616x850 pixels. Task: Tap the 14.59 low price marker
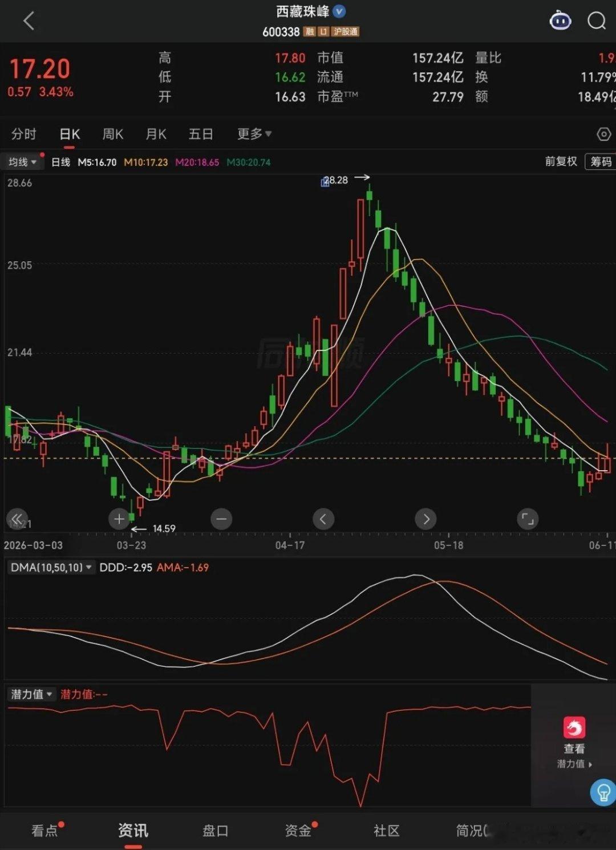(164, 529)
